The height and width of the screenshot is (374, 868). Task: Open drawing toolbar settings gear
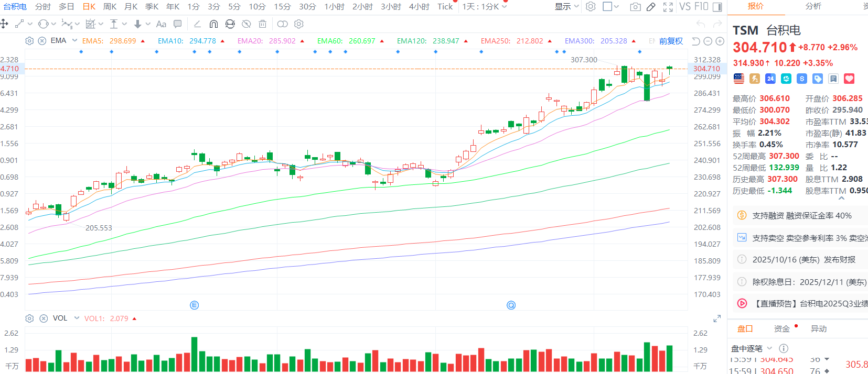(299, 24)
